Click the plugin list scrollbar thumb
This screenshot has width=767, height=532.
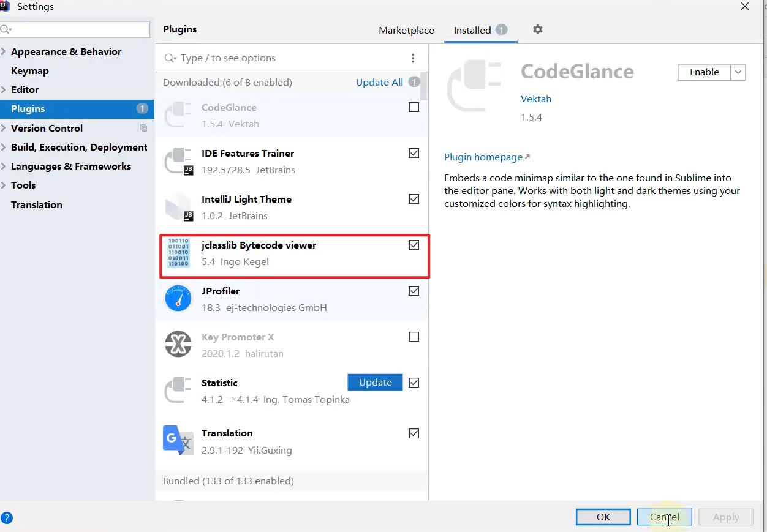point(425,86)
